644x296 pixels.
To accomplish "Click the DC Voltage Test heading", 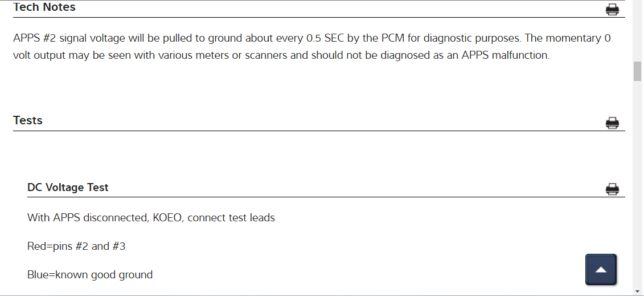I will coord(68,187).
